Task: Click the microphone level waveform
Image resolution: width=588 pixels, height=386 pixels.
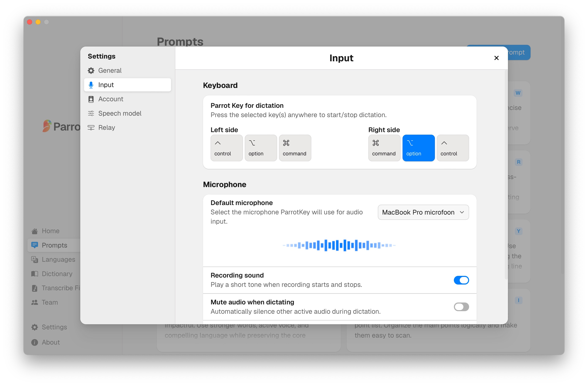Action: (339, 245)
